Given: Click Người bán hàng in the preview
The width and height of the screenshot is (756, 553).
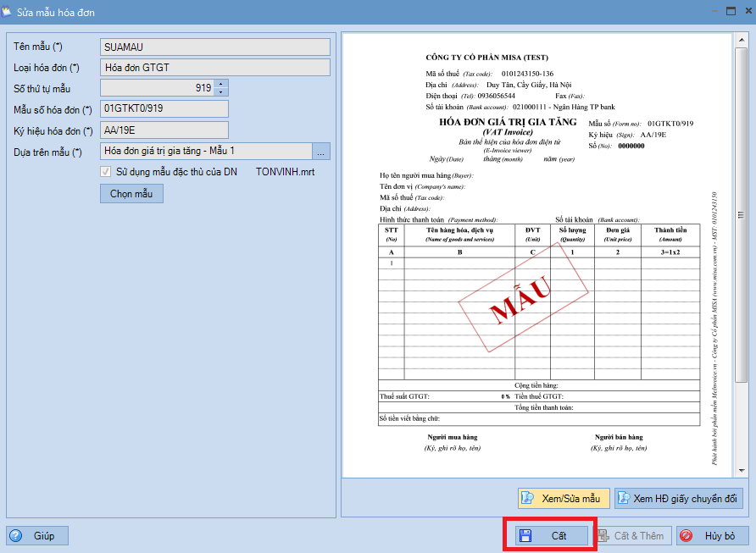Looking at the screenshot, I should [619, 437].
